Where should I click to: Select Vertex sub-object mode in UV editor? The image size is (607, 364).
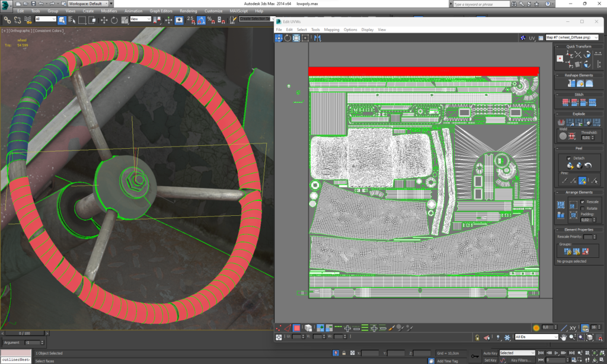click(279, 327)
